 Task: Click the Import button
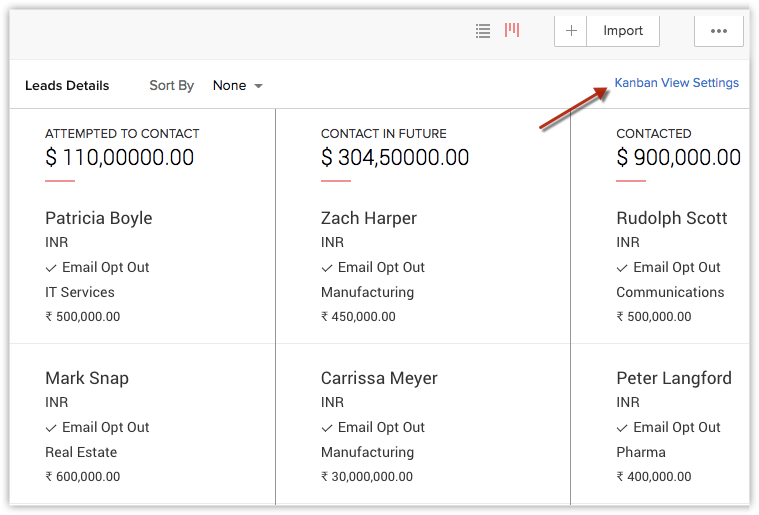coord(622,31)
